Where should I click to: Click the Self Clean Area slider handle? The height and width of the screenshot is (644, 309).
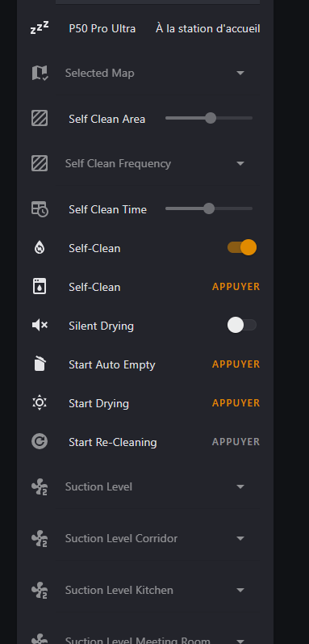tap(211, 118)
